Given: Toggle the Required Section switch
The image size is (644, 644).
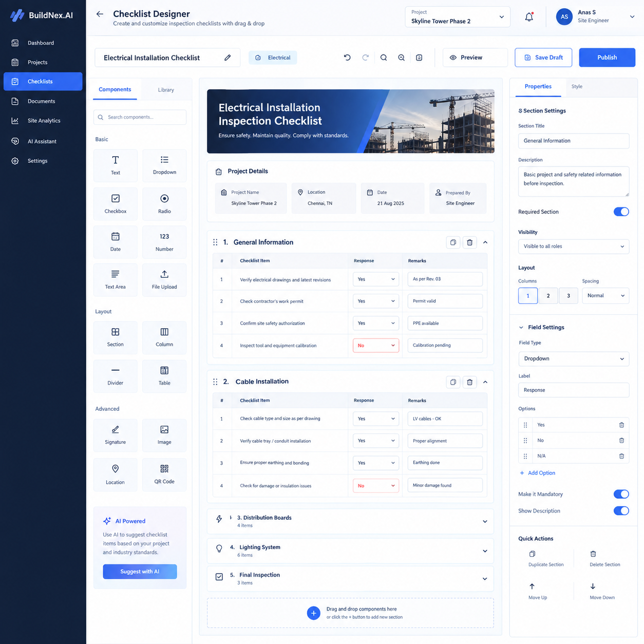Looking at the screenshot, I should pos(621,212).
